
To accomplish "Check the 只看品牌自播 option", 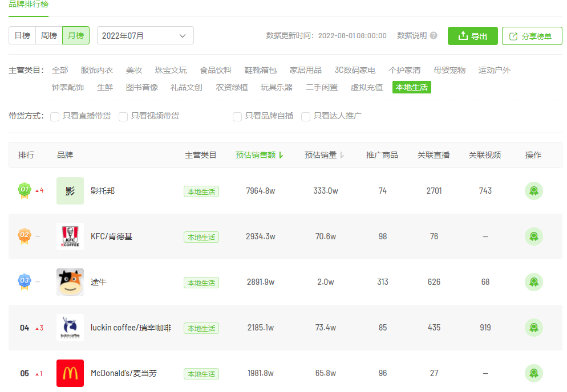I will click(237, 116).
